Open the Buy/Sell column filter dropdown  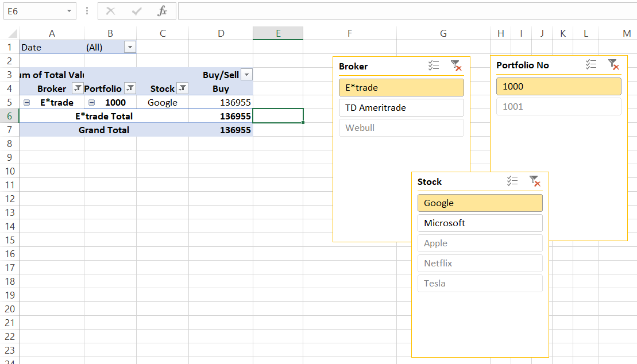coord(247,75)
